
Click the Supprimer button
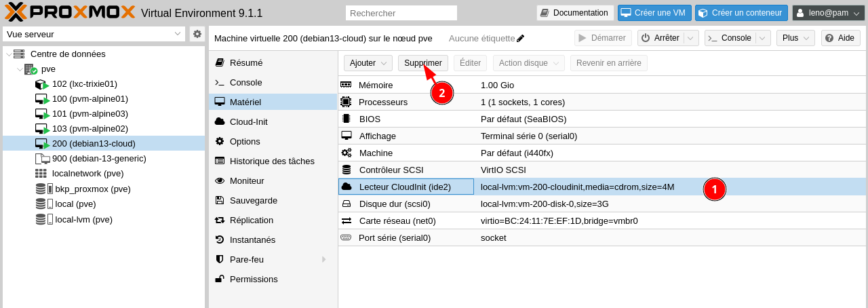coord(422,63)
